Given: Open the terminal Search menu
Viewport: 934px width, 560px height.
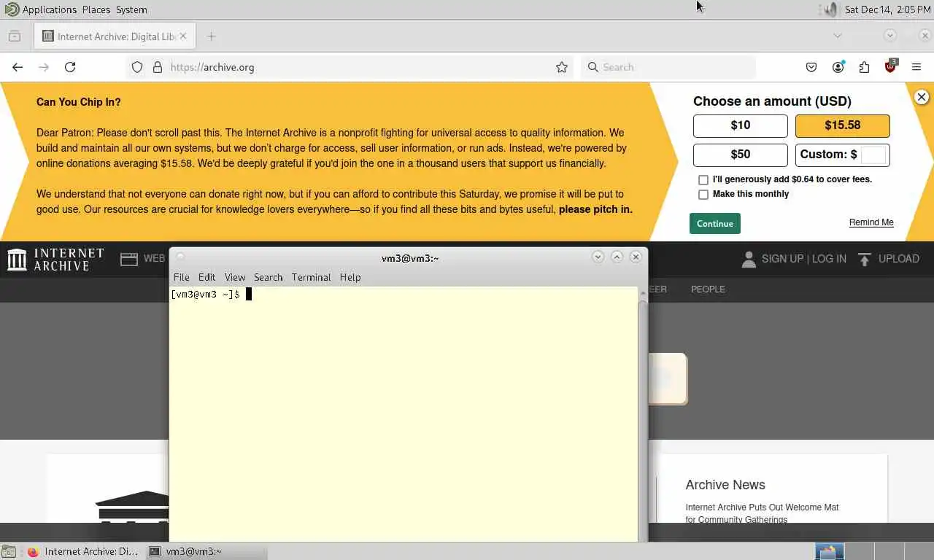Looking at the screenshot, I should coord(268,277).
